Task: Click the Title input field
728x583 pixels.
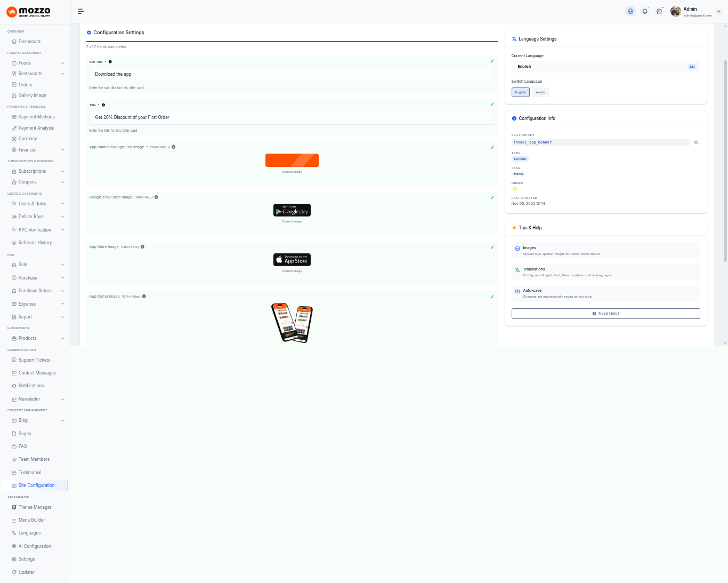Action: (292, 117)
